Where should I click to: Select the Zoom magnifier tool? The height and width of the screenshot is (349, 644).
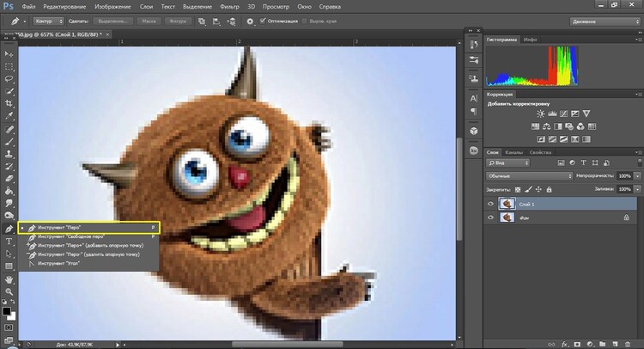[9, 292]
